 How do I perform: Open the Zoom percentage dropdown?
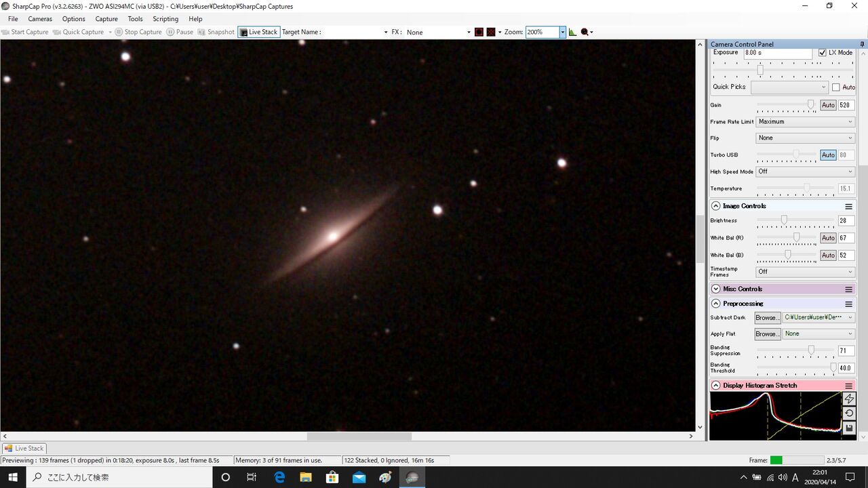tap(562, 32)
